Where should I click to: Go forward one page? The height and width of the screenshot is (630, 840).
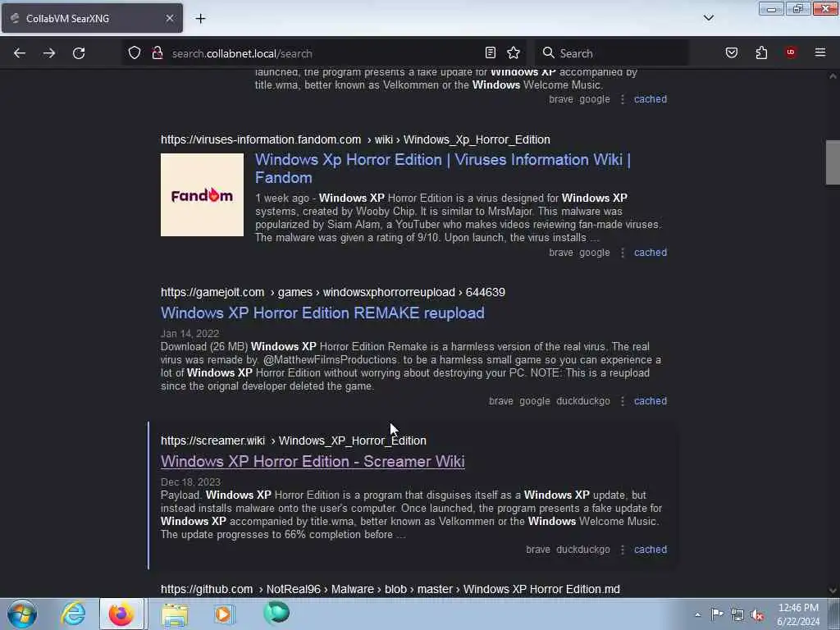[x=49, y=53]
